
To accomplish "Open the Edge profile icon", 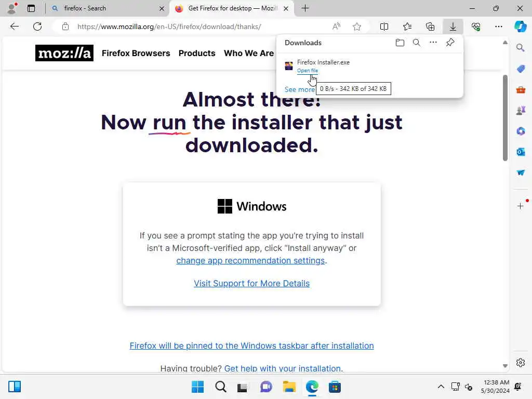I will point(12,8).
